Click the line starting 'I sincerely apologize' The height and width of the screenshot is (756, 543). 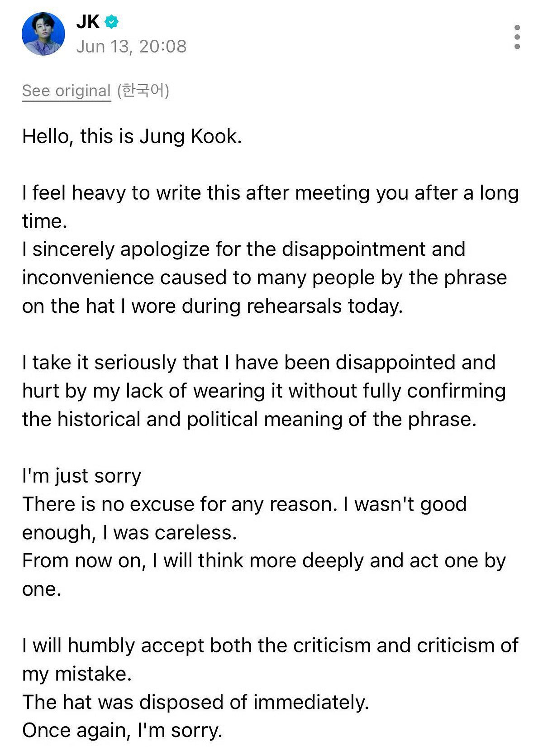243,249
